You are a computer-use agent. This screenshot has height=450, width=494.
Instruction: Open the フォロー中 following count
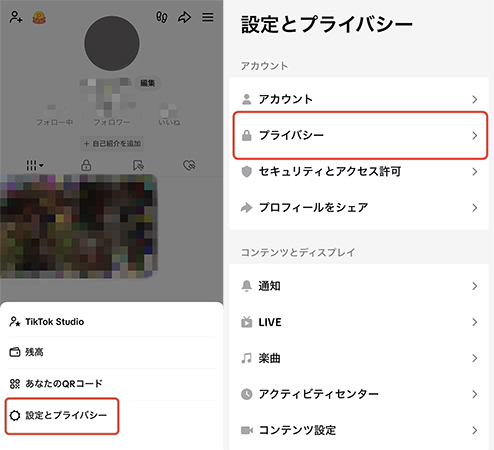click(55, 116)
